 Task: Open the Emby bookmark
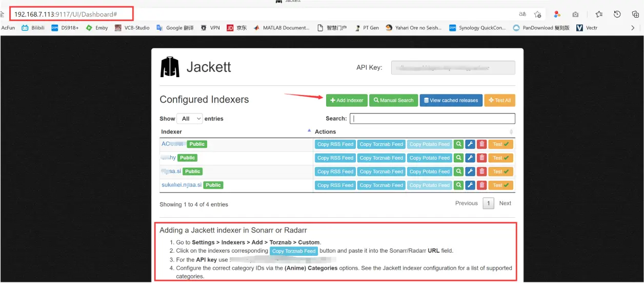point(97,28)
